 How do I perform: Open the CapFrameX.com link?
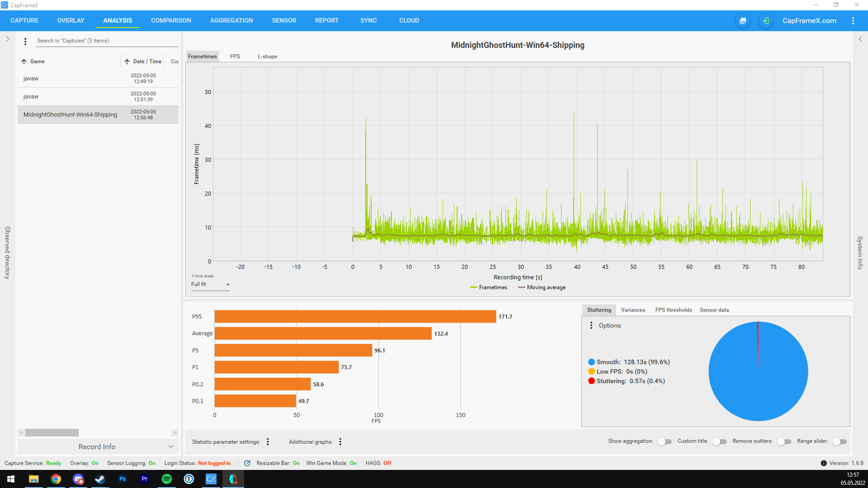809,21
